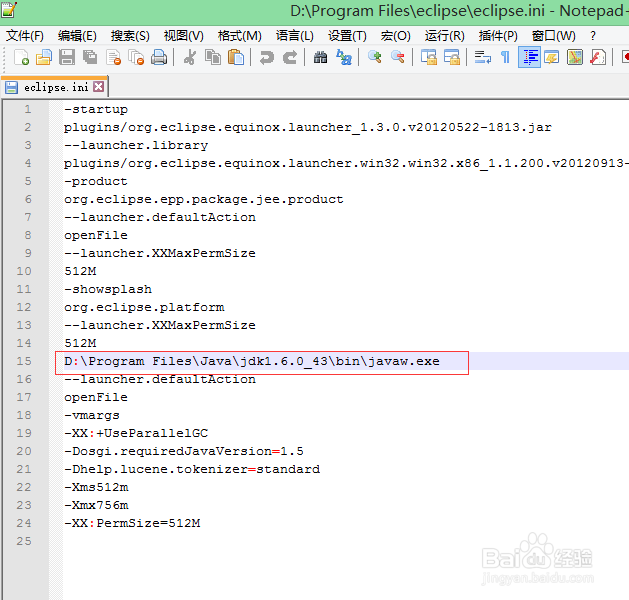Toggle synchronize vertical scrolling

pyautogui.click(x=429, y=57)
